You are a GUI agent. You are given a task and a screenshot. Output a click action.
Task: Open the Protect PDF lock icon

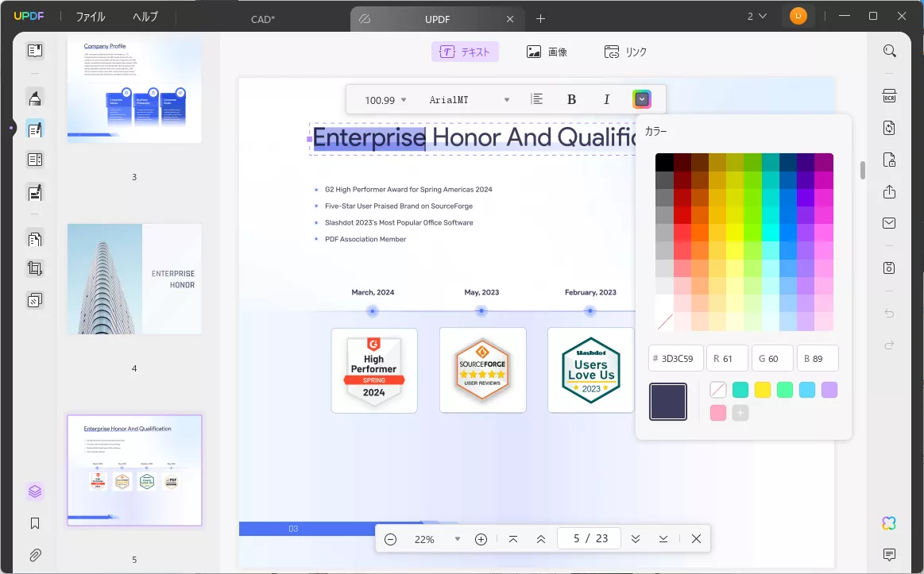(x=889, y=160)
